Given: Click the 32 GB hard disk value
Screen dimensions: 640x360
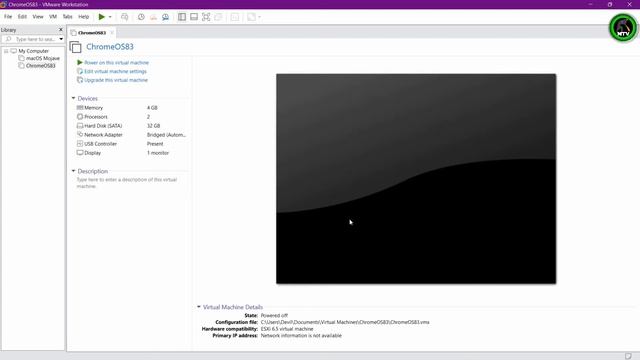Looking at the screenshot, I should pyautogui.click(x=153, y=126).
